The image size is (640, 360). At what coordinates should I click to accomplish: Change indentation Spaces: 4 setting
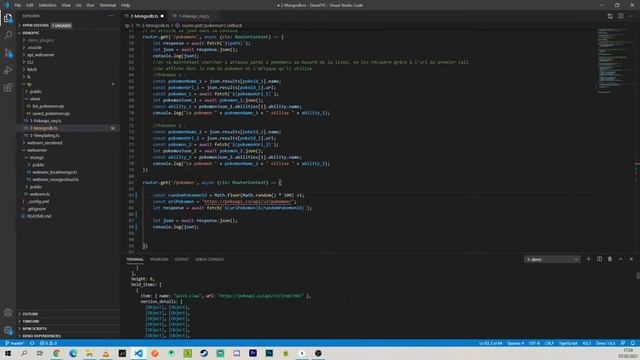coord(515,343)
